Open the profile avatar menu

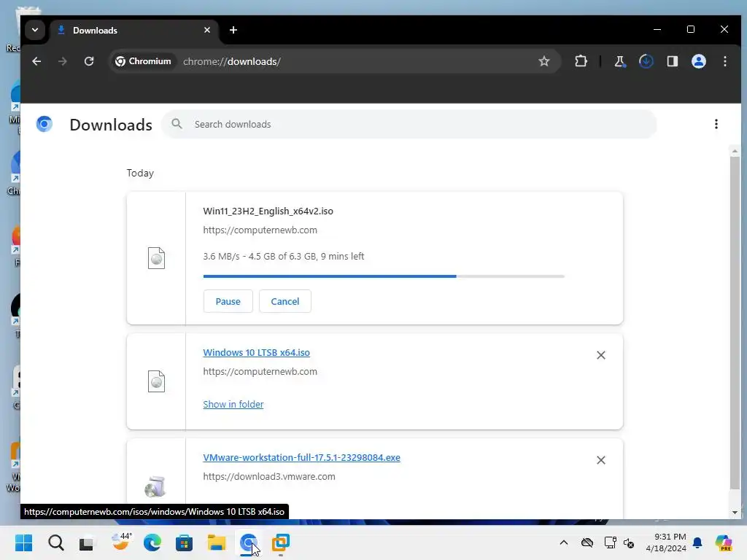pos(698,61)
